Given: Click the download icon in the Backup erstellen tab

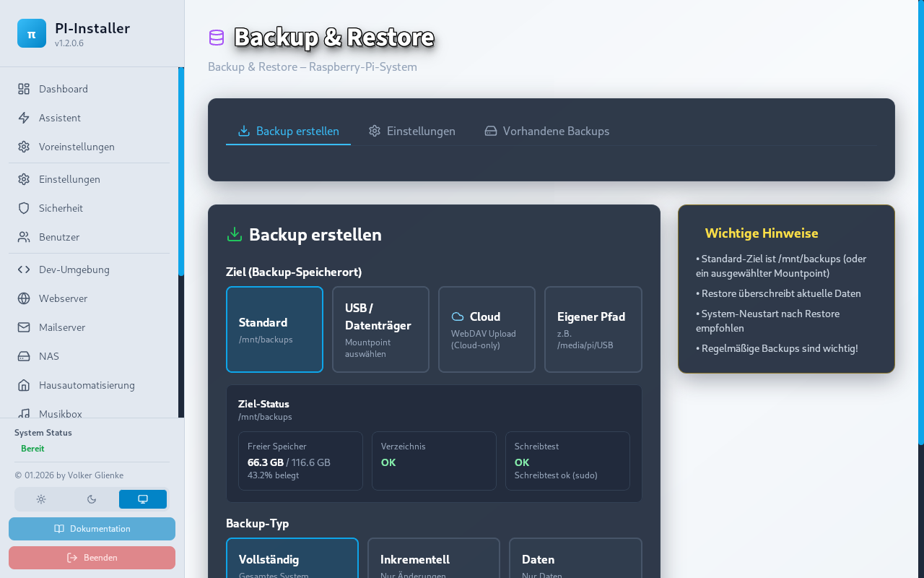Looking at the screenshot, I should pyautogui.click(x=244, y=131).
